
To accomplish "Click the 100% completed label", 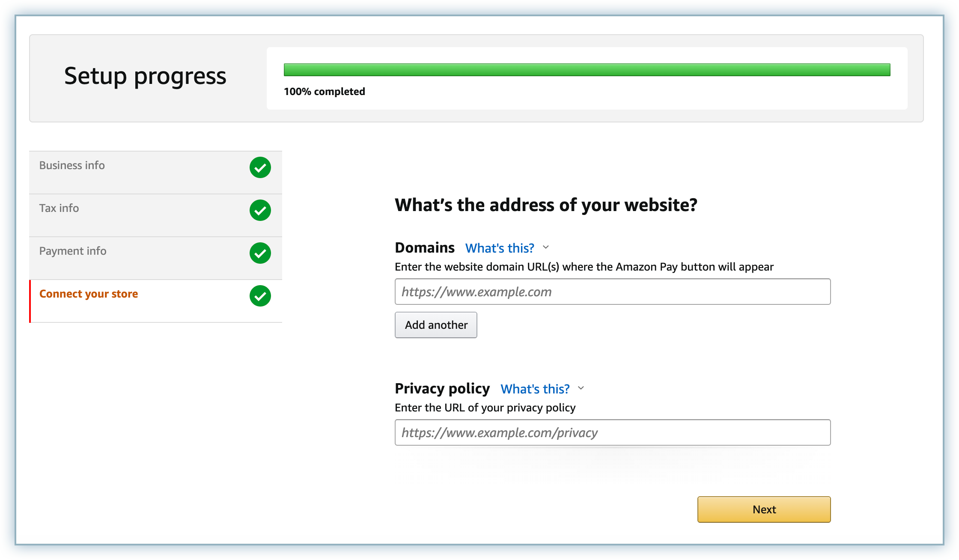I will click(x=325, y=92).
